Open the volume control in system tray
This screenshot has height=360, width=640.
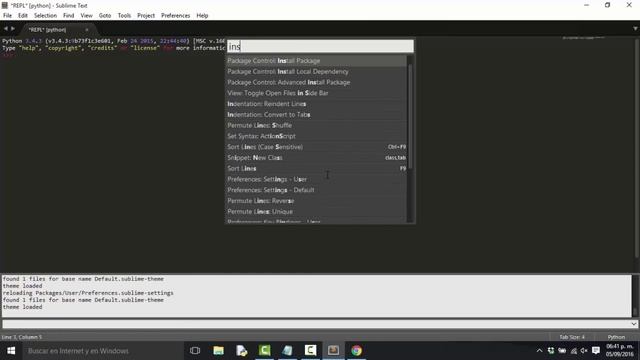pyautogui.click(x=584, y=351)
